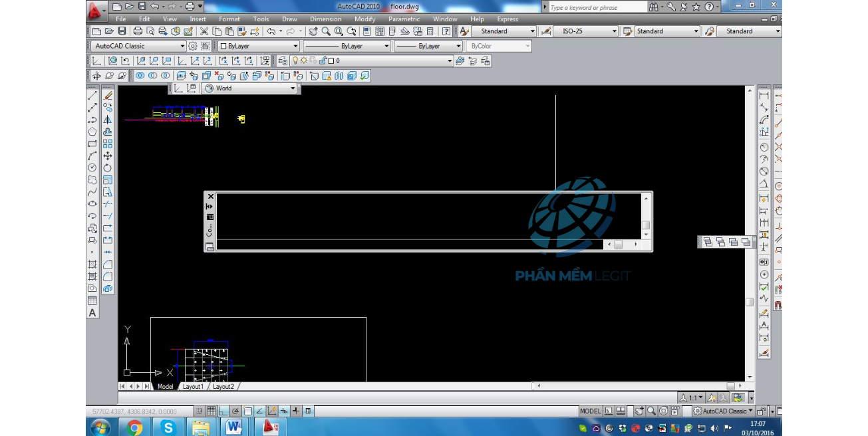Select the Trim modify tool
The width and height of the screenshot is (868, 436).
pos(108,204)
